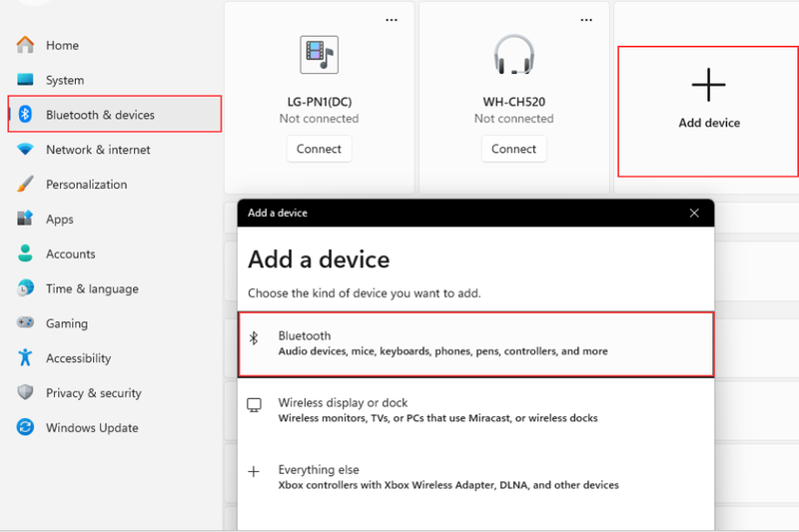Screen dimensions: 799x532
Task: Open Accounts settings
Action: 115,254
